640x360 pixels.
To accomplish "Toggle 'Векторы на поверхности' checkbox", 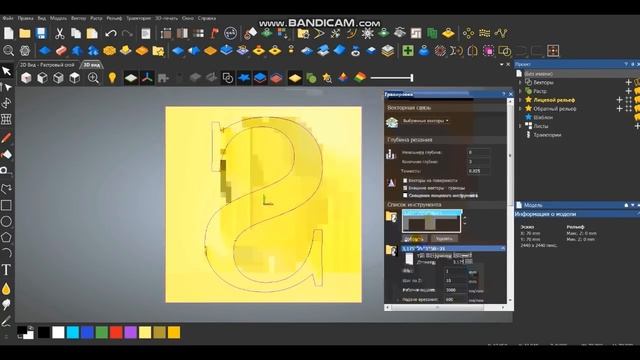I will 405,180.
